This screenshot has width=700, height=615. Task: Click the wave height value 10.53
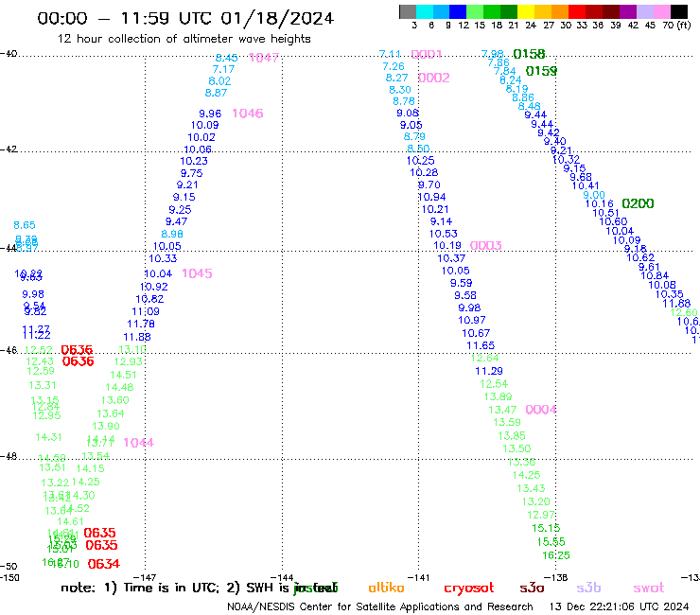[x=444, y=234]
